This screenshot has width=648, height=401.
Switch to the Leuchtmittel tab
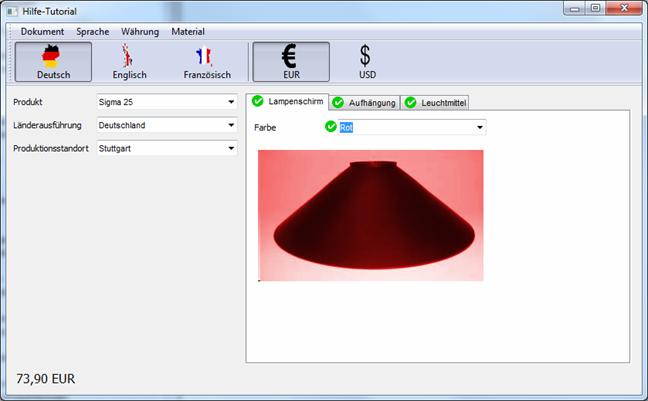click(x=435, y=103)
